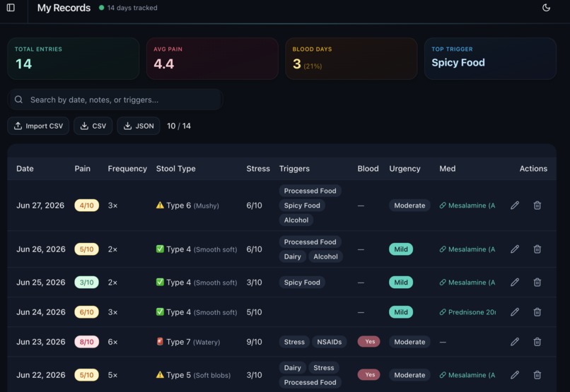Click Spicy Food tag on Jun 25 row

302,283
